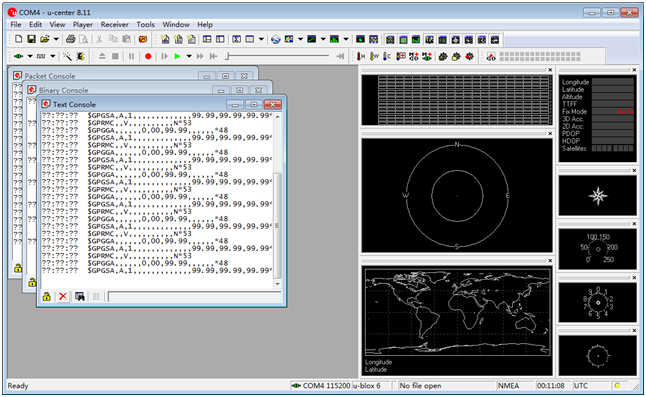Close the Longitude Latitude data panel
This screenshot has width=646, height=397.
634,70
